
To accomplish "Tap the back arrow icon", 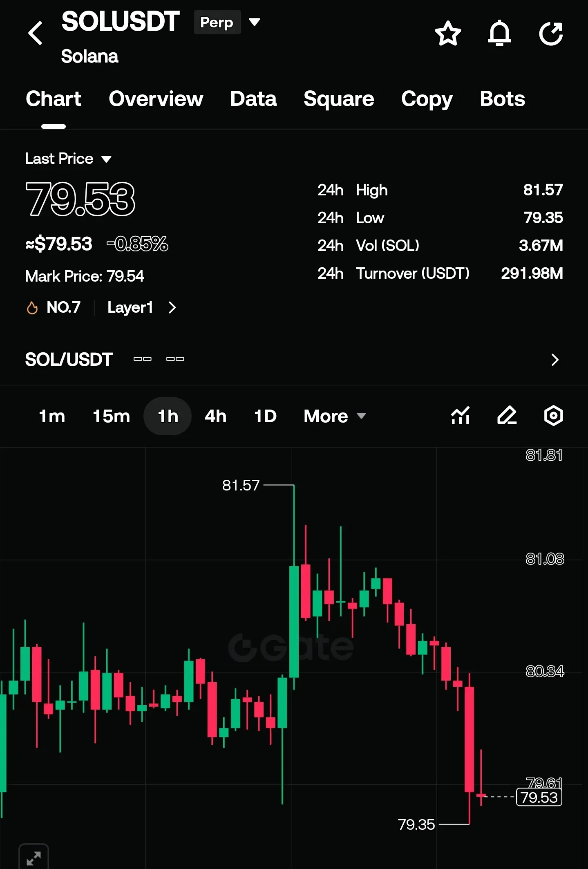I will (36, 33).
